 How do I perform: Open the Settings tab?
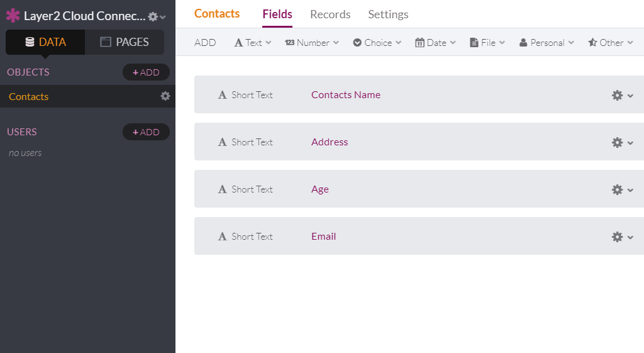point(388,14)
